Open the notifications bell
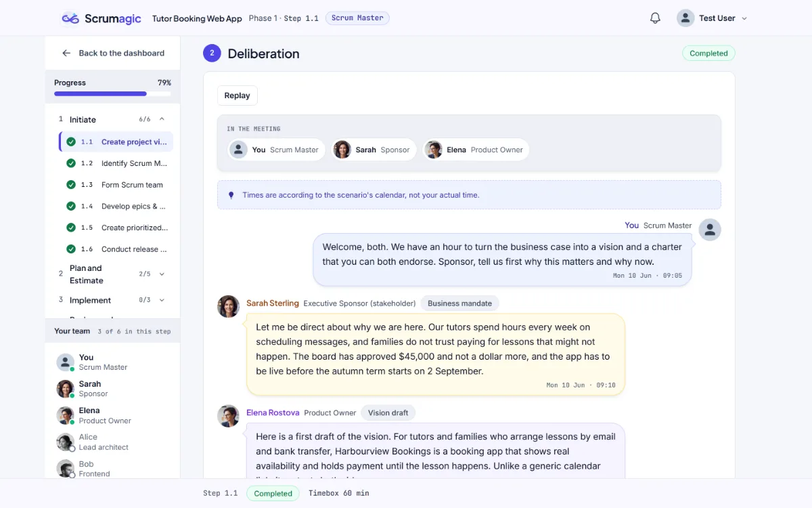812x508 pixels. 655,18
